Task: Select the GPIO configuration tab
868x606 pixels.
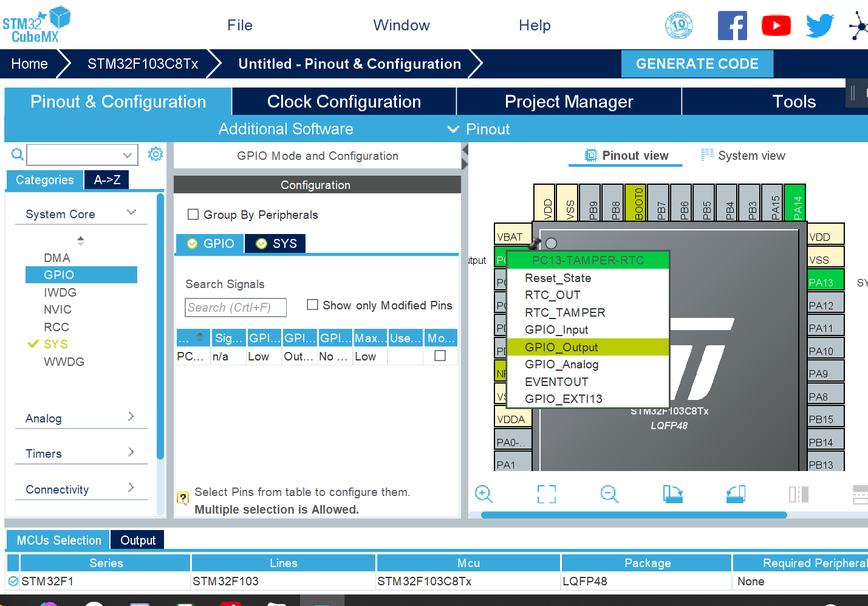Action: 210,243
